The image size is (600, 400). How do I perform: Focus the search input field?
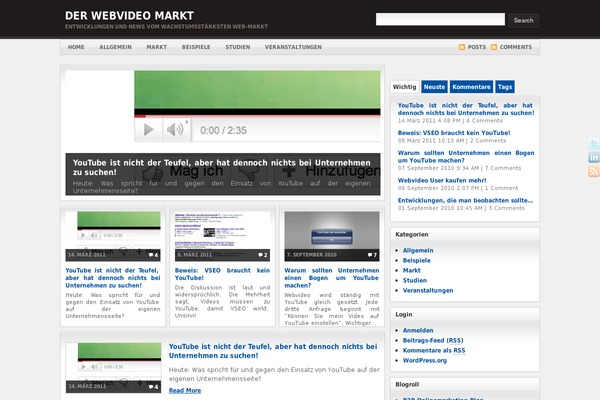pos(440,20)
